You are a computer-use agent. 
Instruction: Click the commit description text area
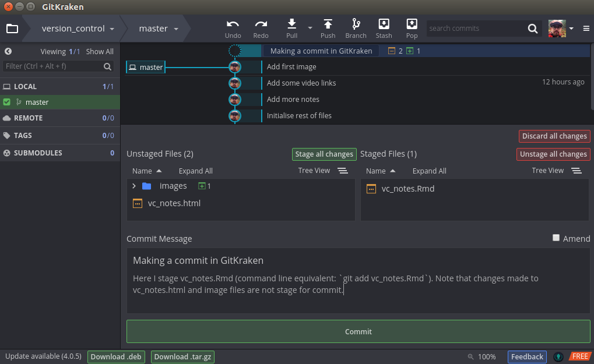[358, 290]
